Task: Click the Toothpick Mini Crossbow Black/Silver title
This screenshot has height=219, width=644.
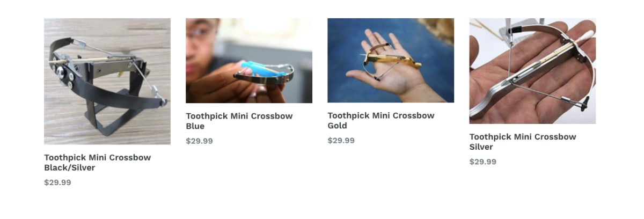Action: click(x=98, y=163)
